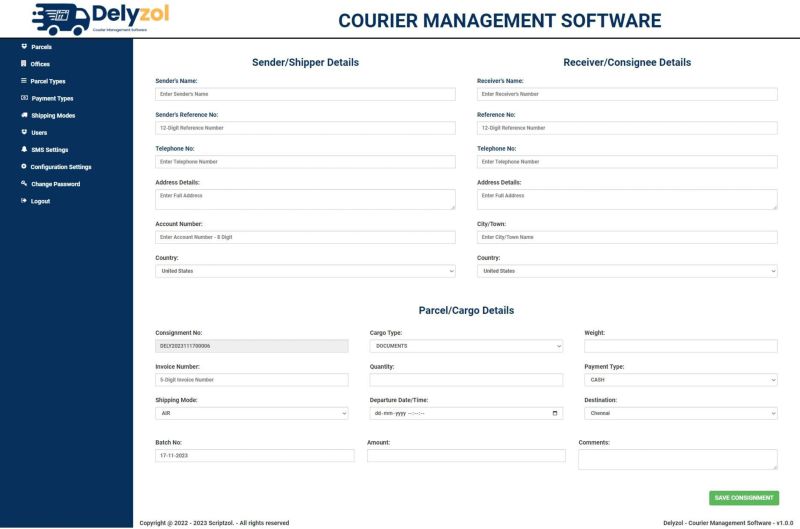800x529 pixels.
Task: Open the Payment Type dropdown
Action: click(x=680, y=380)
